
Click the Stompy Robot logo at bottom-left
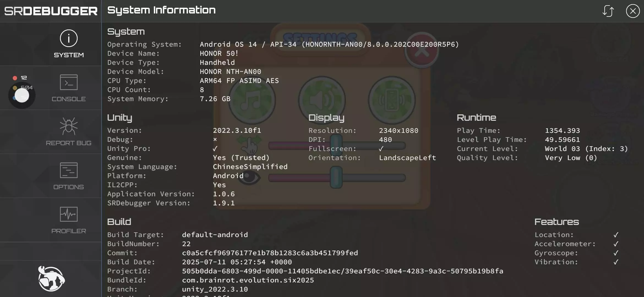point(51,278)
